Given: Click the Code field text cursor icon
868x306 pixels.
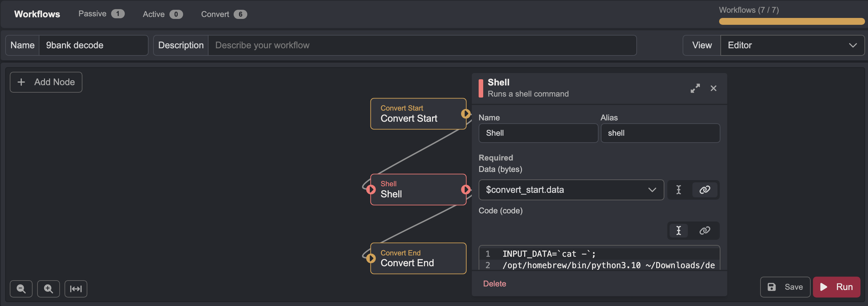Looking at the screenshot, I should 679,231.
